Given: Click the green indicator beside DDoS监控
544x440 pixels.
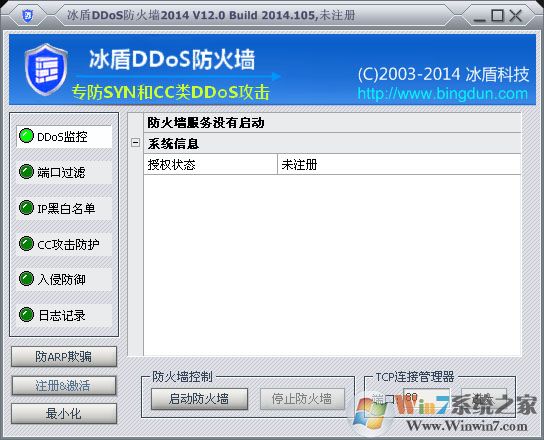Looking at the screenshot, I should 26,136.
